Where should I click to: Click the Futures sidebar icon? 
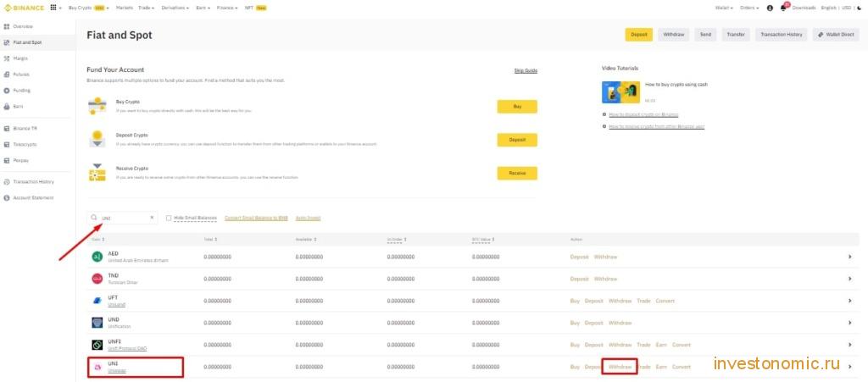pos(7,74)
